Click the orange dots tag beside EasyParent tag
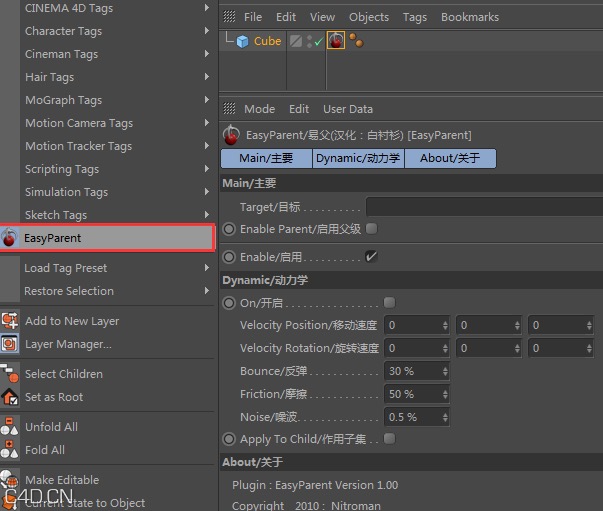This screenshot has width=603, height=511. point(356,40)
